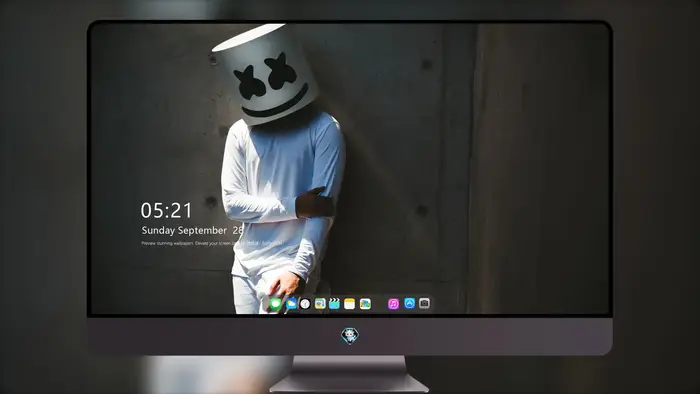
Task: Launch the Clock app from the dock
Action: (305, 304)
